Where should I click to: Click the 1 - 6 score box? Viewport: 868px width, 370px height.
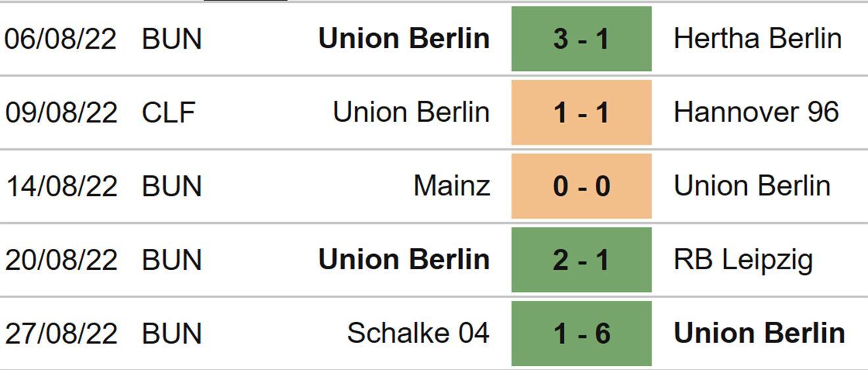coord(581,334)
